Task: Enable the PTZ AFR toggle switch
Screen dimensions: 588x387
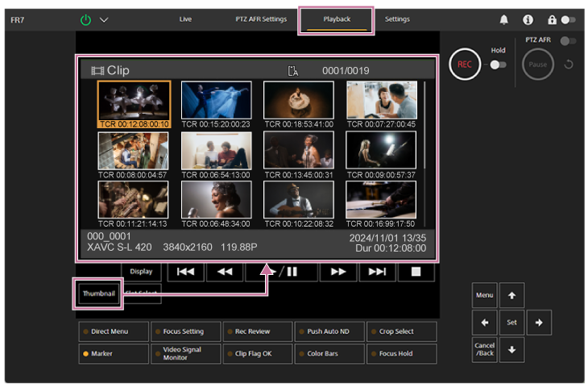Action: click(569, 40)
